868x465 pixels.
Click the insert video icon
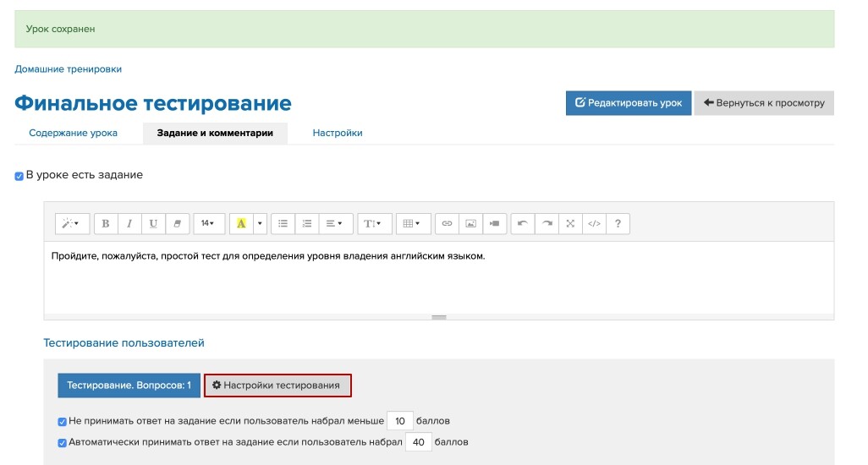494,223
